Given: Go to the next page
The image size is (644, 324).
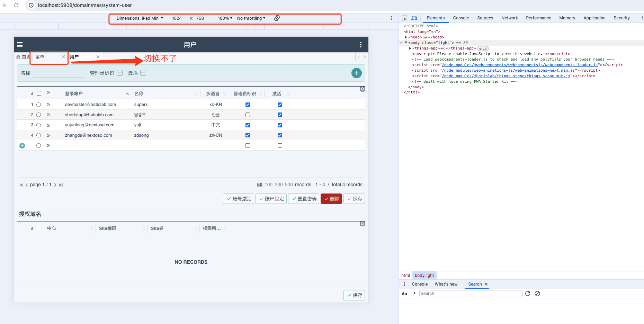Looking at the screenshot, I should [x=55, y=185].
